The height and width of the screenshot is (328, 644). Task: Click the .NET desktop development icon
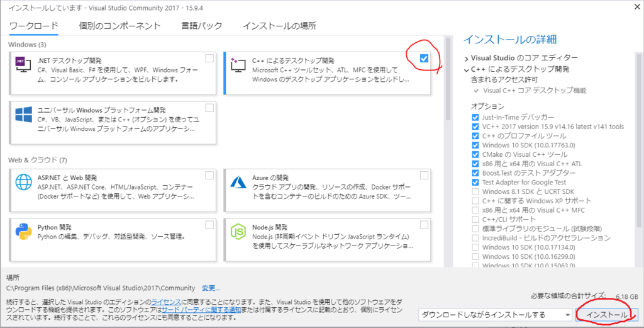(23, 65)
